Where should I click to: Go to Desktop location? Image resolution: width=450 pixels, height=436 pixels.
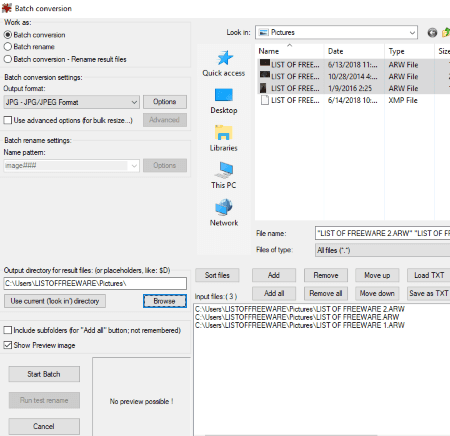point(224,101)
